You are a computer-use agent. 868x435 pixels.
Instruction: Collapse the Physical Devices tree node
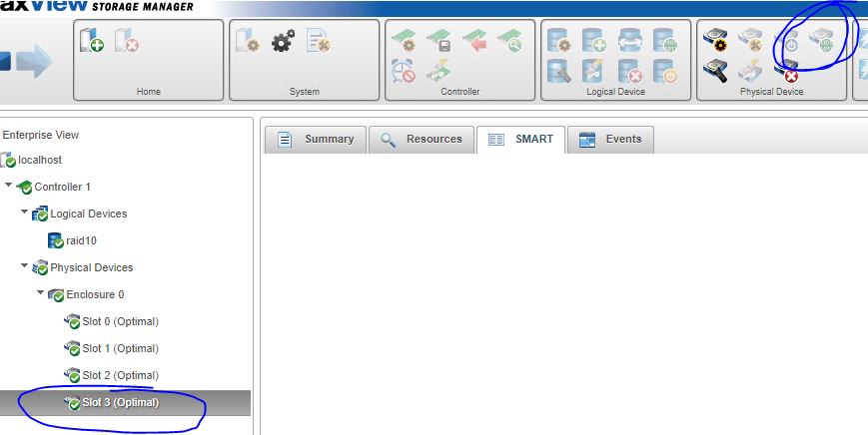point(25,267)
